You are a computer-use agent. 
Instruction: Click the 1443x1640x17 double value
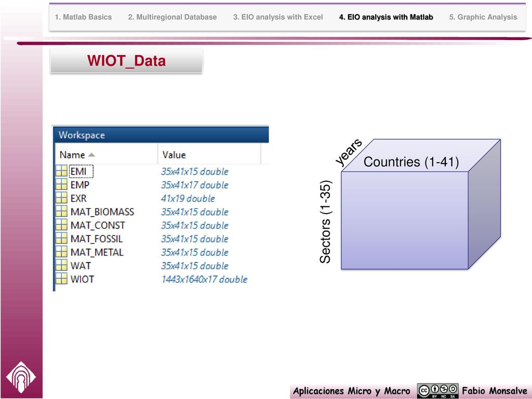click(205, 279)
